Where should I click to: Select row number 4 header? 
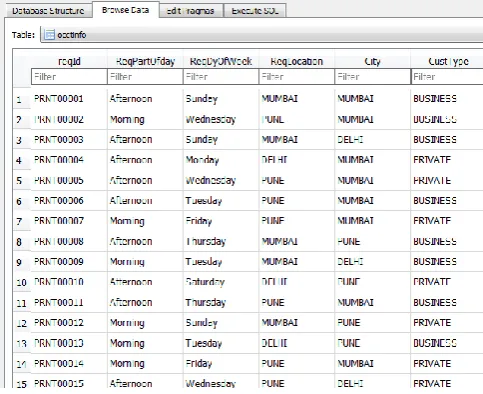click(21, 160)
